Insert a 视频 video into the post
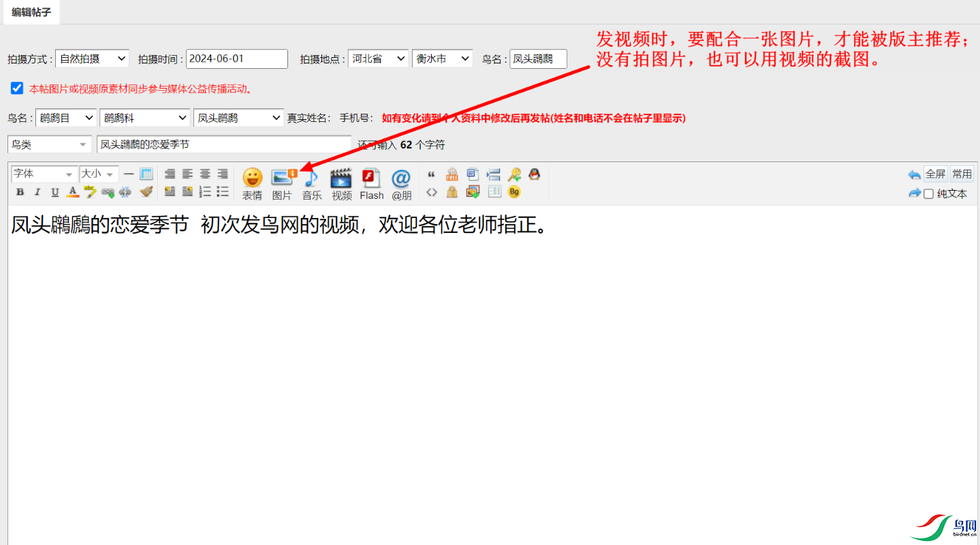 coord(341,184)
